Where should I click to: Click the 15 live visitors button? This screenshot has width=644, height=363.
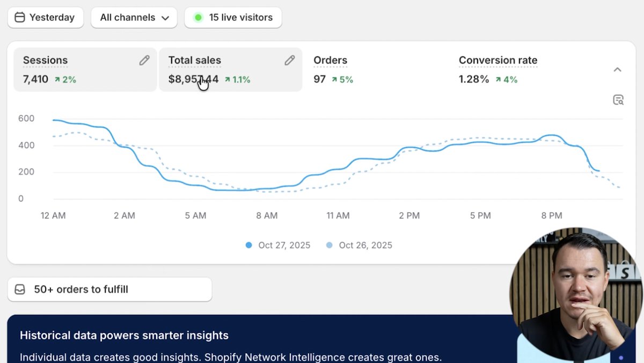(x=233, y=17)
